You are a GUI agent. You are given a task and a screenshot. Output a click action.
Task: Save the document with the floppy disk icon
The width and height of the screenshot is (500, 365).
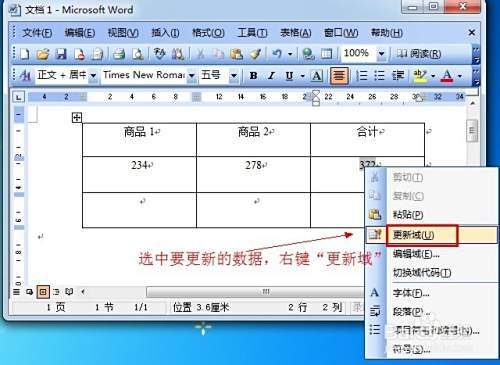click(x=61, y=54)
